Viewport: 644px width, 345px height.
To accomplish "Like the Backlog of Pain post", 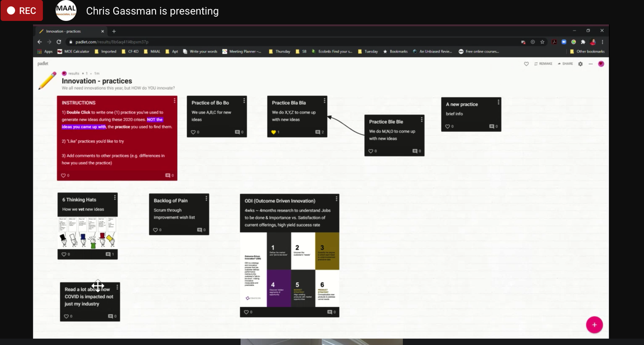I will [x=156, y=230].
